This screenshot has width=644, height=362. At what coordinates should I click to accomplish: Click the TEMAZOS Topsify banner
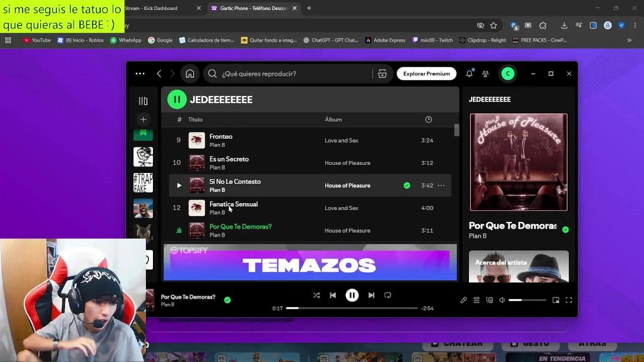pyautogui.click(x=310, y=262)
